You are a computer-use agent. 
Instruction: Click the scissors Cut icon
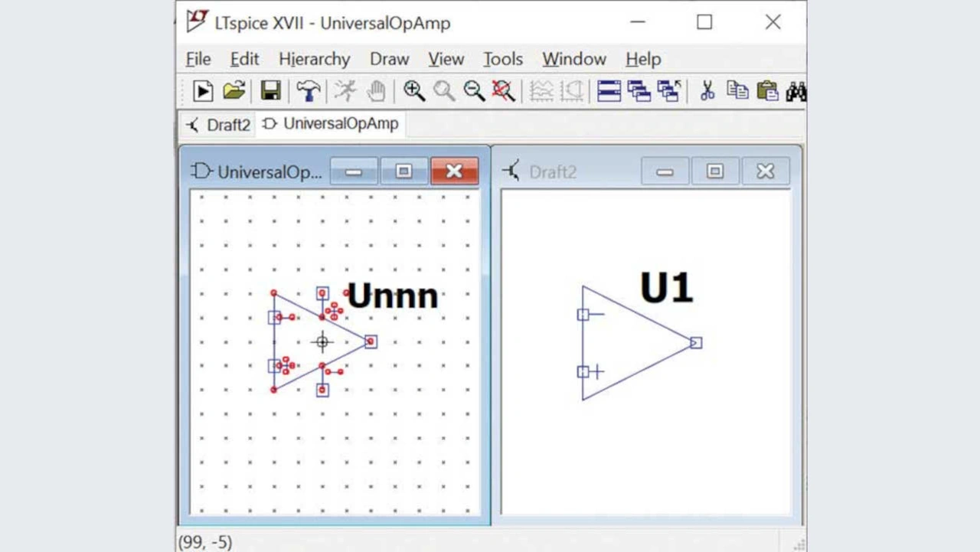tap(707, 91)
